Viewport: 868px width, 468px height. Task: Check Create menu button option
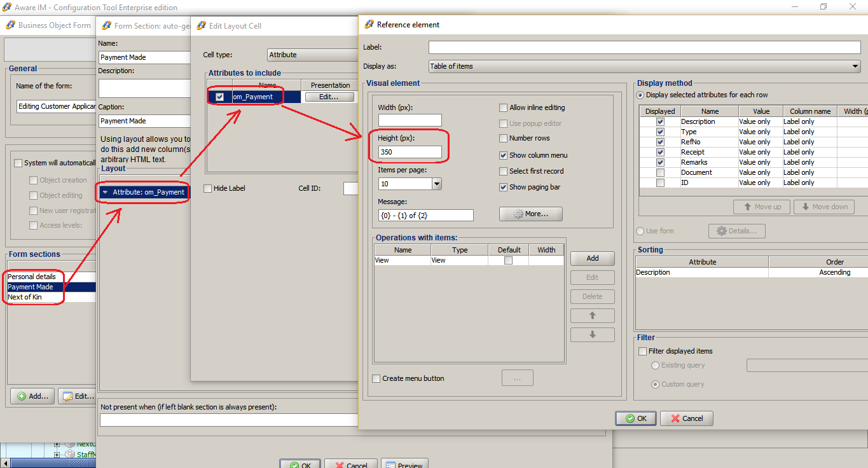pos(376,378)
